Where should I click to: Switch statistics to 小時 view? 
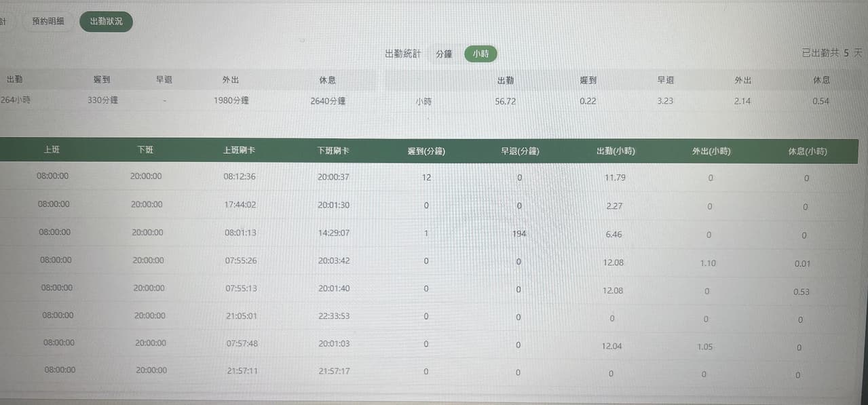[480, 54]
